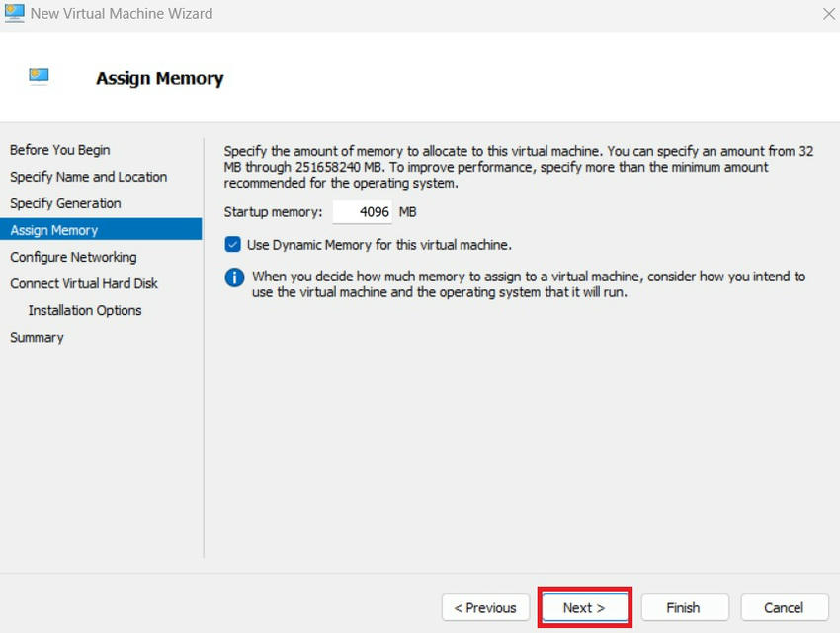Viewport: 840px width, 633px height.
Task: Open the Specify Name and Location step
Action: pos(88,177)
